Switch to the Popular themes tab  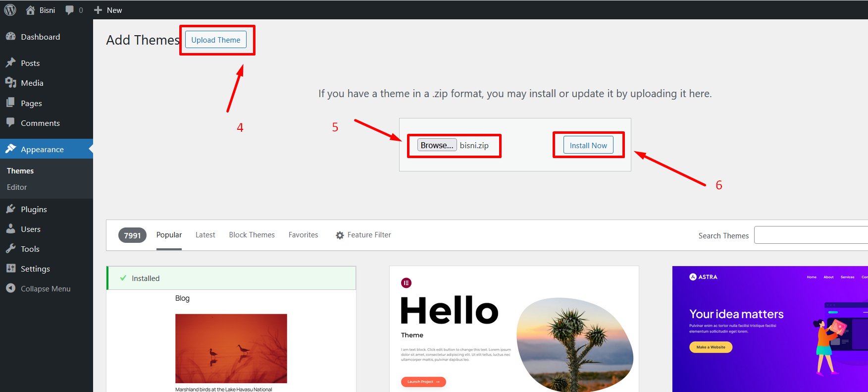tap(169, 235)
